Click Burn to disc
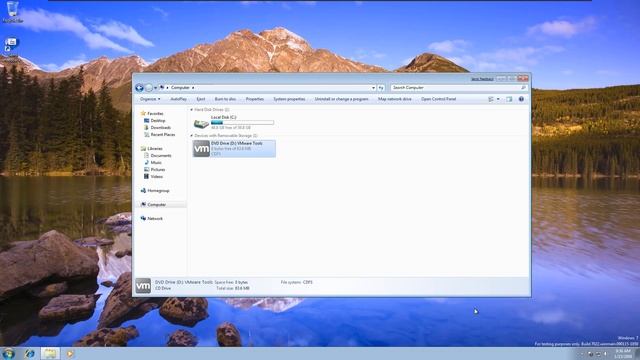This screenshot has width=640, height=360. pos(225,99)
